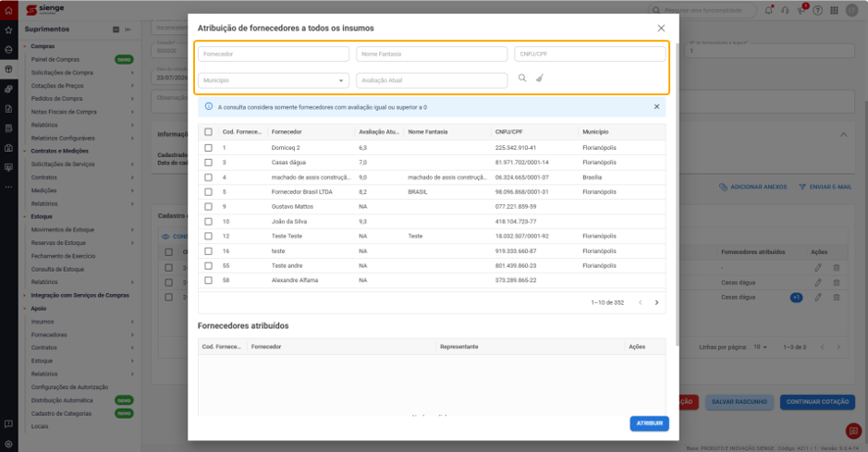Click the Sienge logo
This screenshot has width=868, height=452.
pyautogui.click(x=45, y=9)
